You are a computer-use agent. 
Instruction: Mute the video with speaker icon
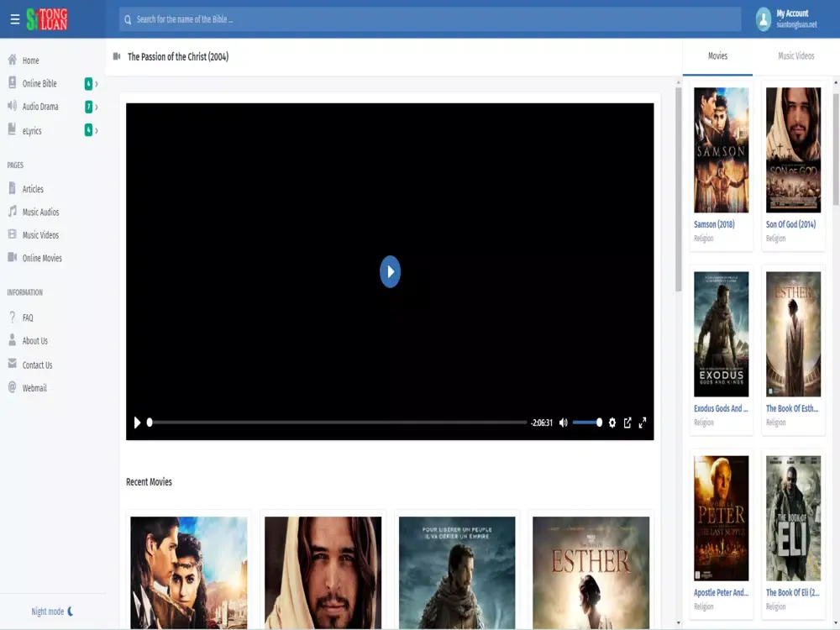tap(563, 423)
